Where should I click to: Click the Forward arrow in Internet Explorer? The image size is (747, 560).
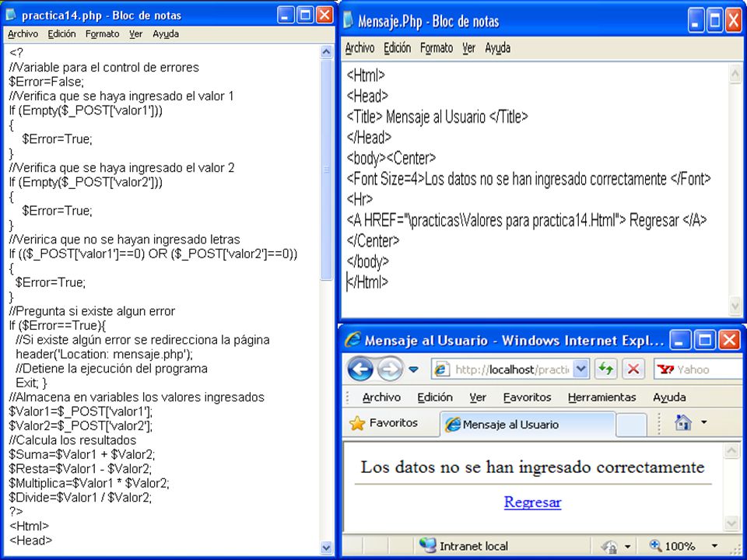(x=390, y=369)
